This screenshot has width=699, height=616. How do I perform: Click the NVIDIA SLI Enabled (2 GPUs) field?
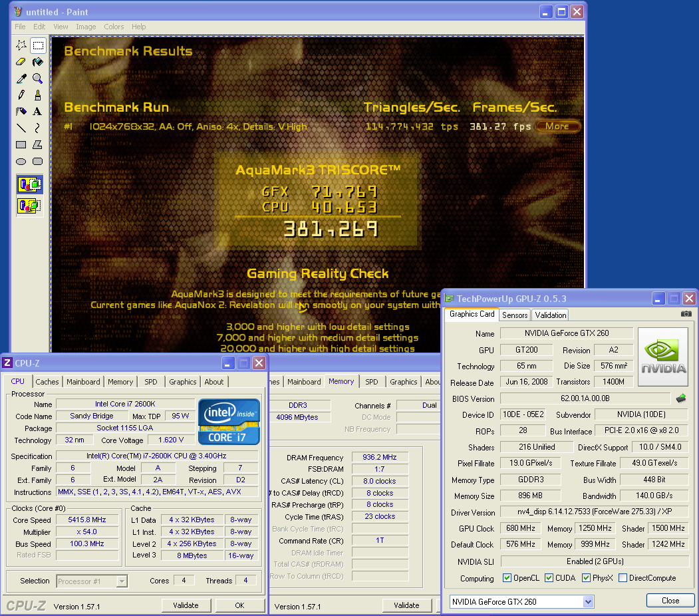595,561
